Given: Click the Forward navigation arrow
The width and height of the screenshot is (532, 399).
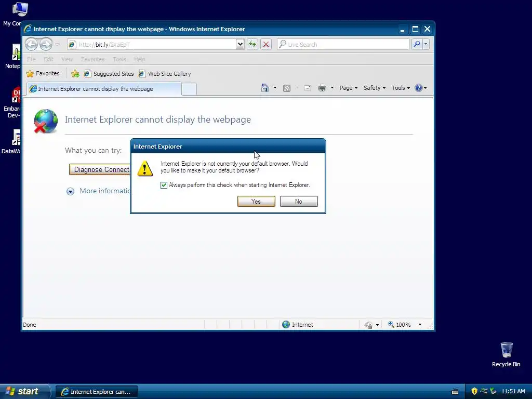Looking at the screenshot, I should coord(46,44).
